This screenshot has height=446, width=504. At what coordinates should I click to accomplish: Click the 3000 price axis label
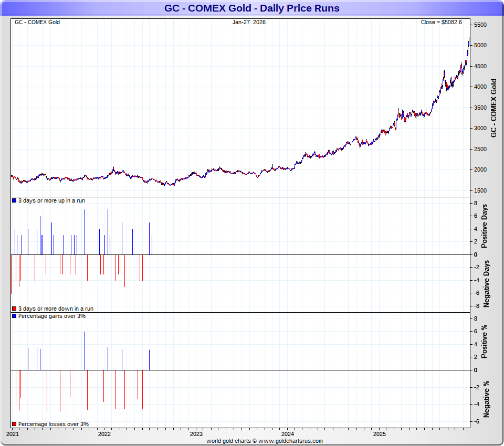pyautogui.click(x=480, y=128)
